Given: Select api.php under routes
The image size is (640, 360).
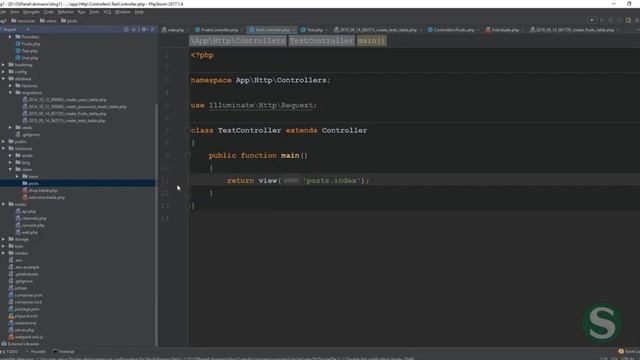Looking at the screenshot, I should pyautogui.click(x=26, y=211).
